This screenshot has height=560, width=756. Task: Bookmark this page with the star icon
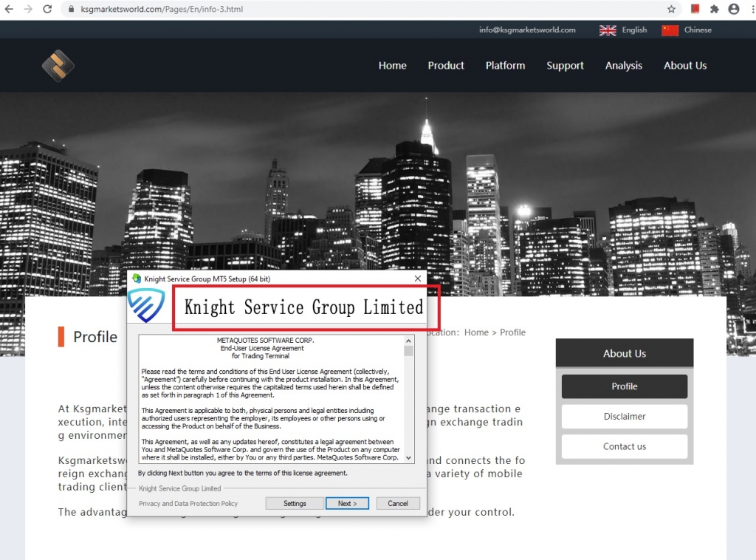click(x=671, y=9)
